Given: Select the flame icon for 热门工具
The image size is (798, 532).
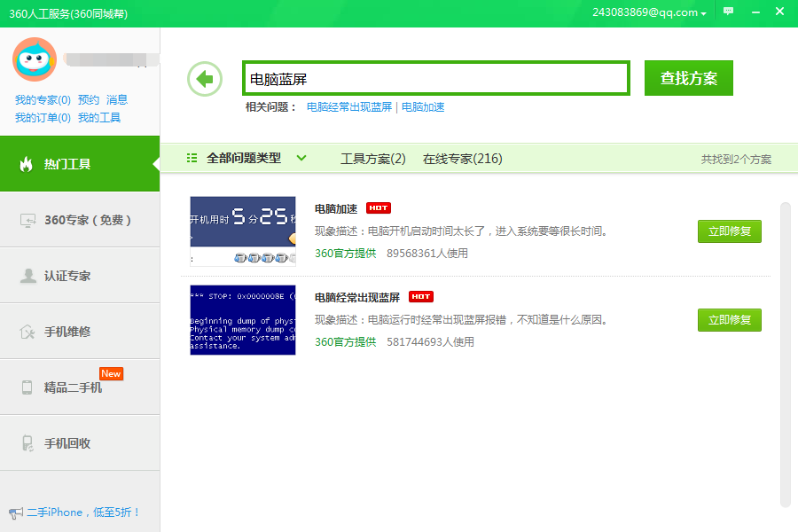Looking at the screenshot, I should click(26, 164).
